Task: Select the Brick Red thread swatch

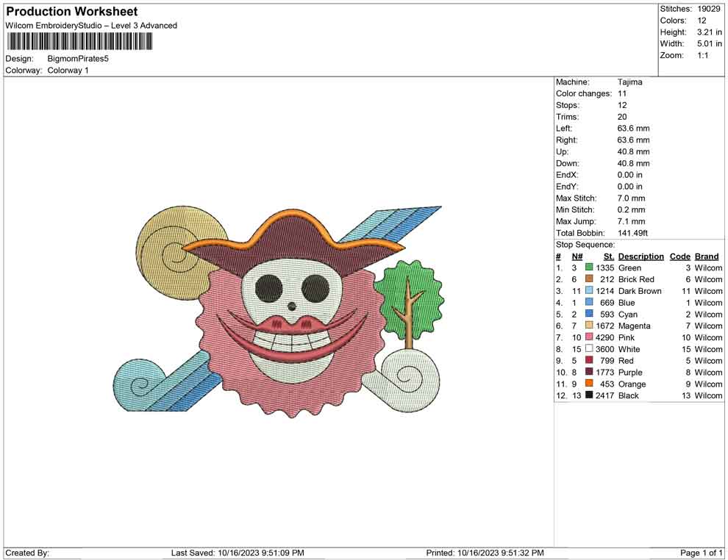Action: pyautogui.click(x=589, y=279)
